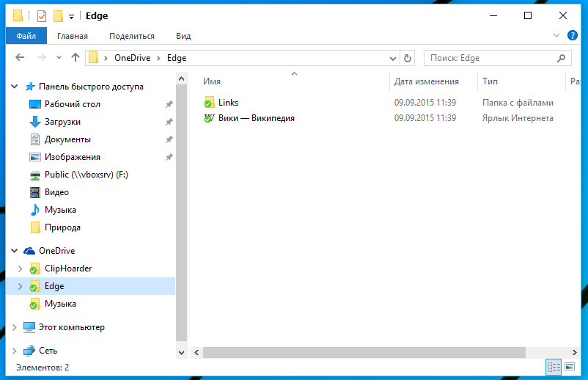This screenshot has height=380, width=588.
Task: Click the search magnifier icon
Action: click(561, 58)
